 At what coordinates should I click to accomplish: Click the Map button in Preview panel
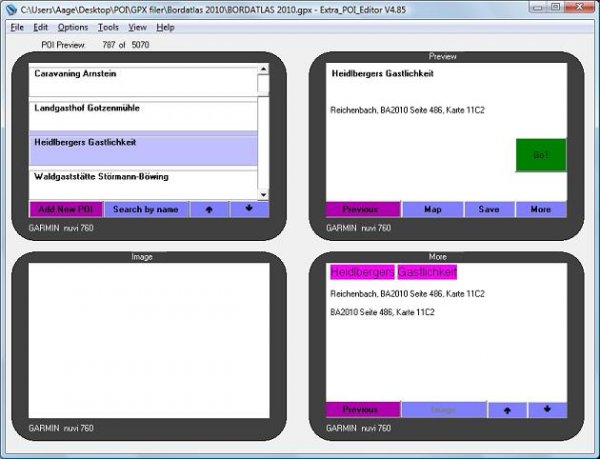click(432, 210)
